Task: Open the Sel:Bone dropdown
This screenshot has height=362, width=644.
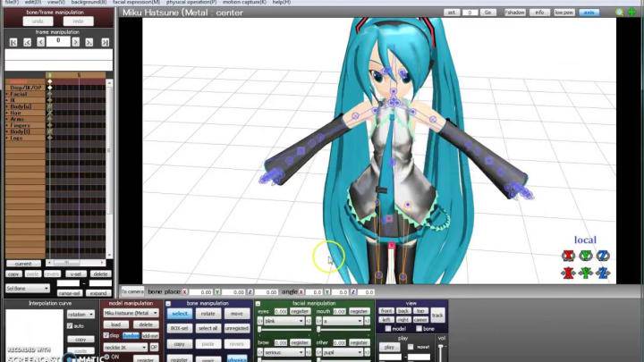Action: click(x=28, y=289)
